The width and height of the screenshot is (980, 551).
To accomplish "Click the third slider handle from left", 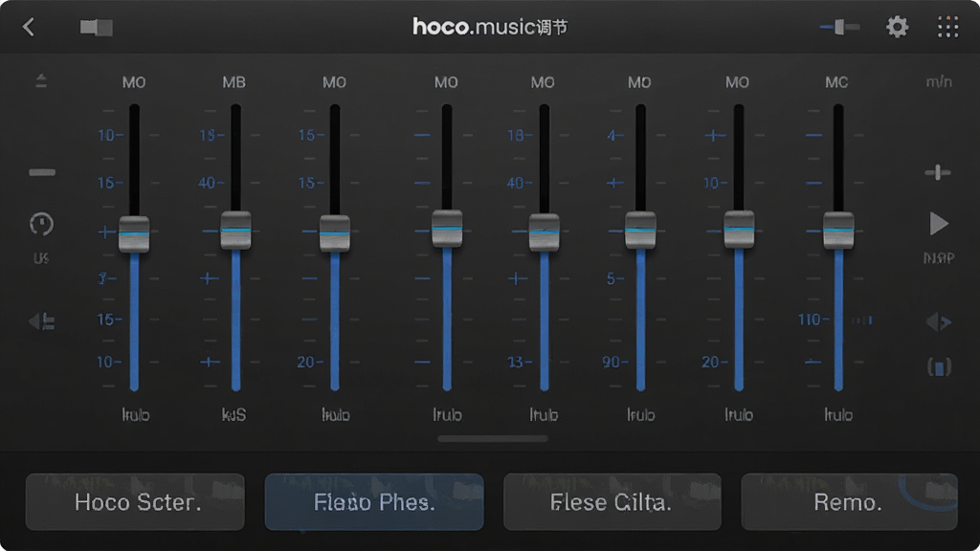I will tap(335, 233).
